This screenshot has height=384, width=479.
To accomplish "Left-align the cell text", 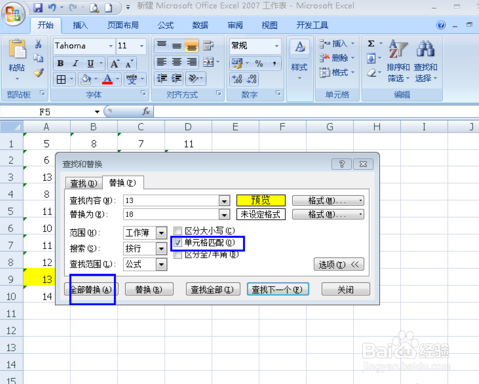I will [162, 62].
